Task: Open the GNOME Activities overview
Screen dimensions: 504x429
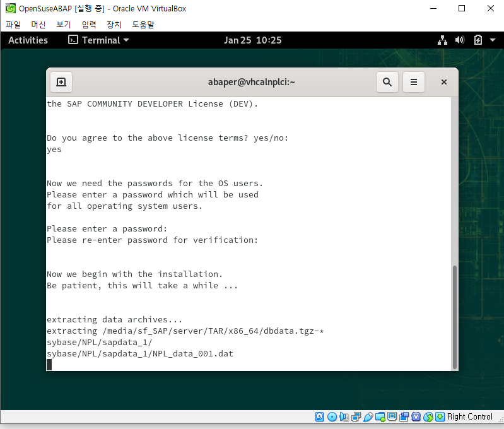Action: tap(28, 40)
